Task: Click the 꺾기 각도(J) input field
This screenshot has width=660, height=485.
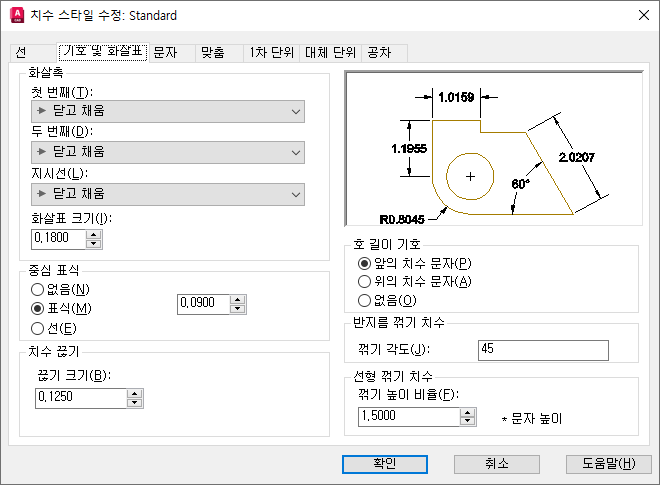Action: tap(543, 350)
